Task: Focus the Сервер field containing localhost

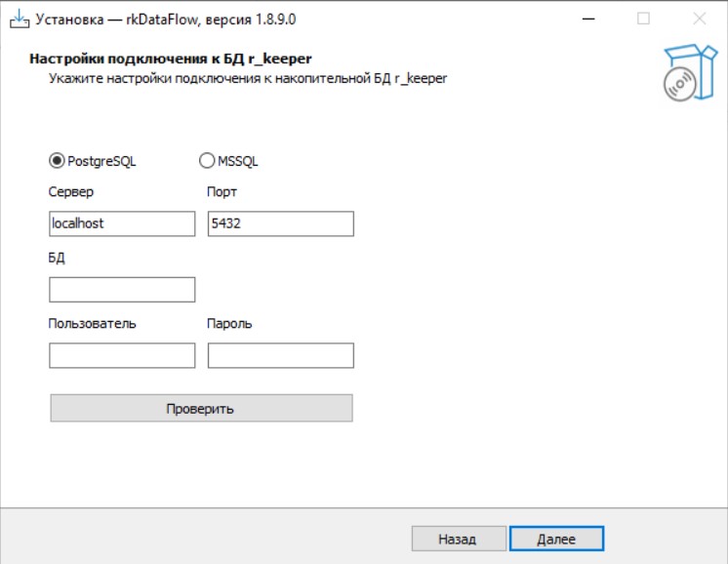Action: pos(122,223)
